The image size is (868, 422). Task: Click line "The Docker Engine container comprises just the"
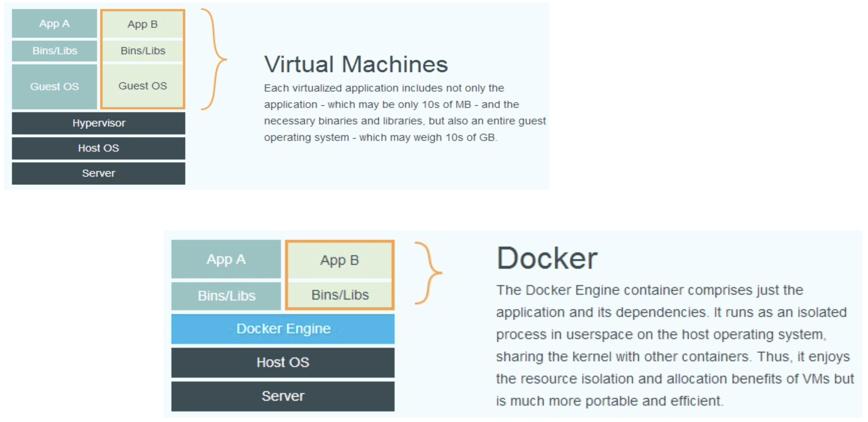[650, 290]
